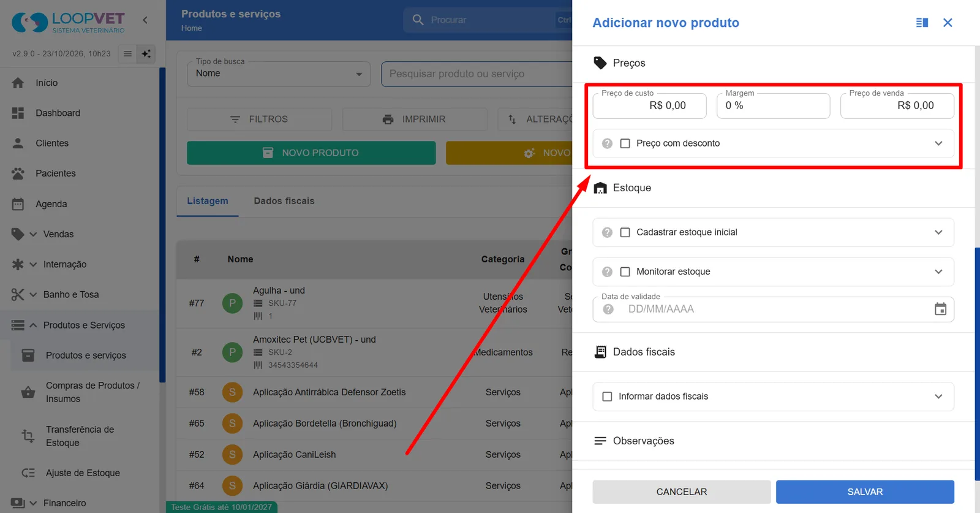
Task: Expand the Monitorar estoque chevron
Action: 938,272
